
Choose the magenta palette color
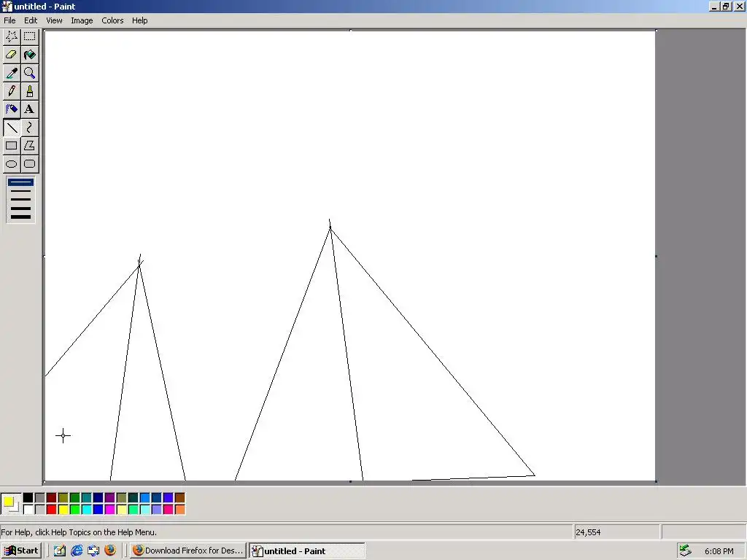pyautogui.click(x=109, y=510)
